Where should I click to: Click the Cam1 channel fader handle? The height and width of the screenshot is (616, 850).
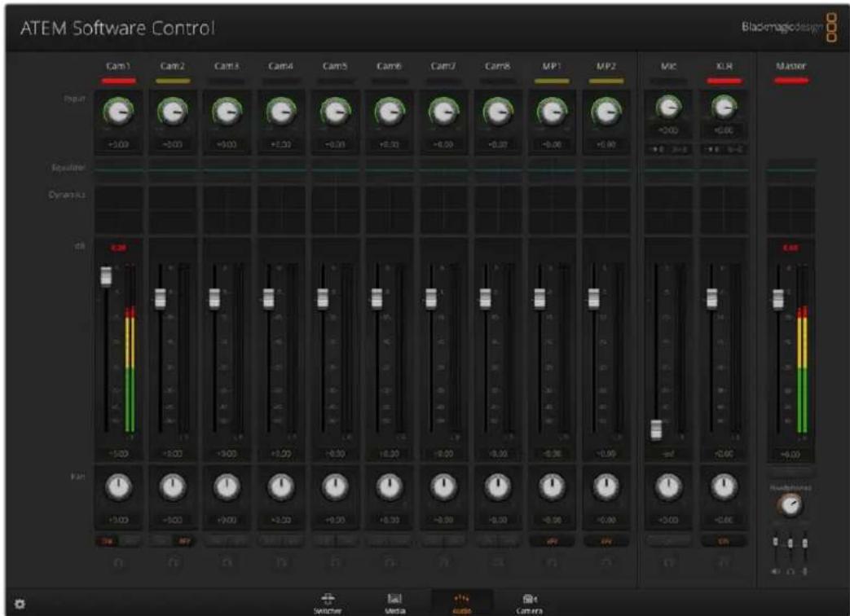(106, 275)
